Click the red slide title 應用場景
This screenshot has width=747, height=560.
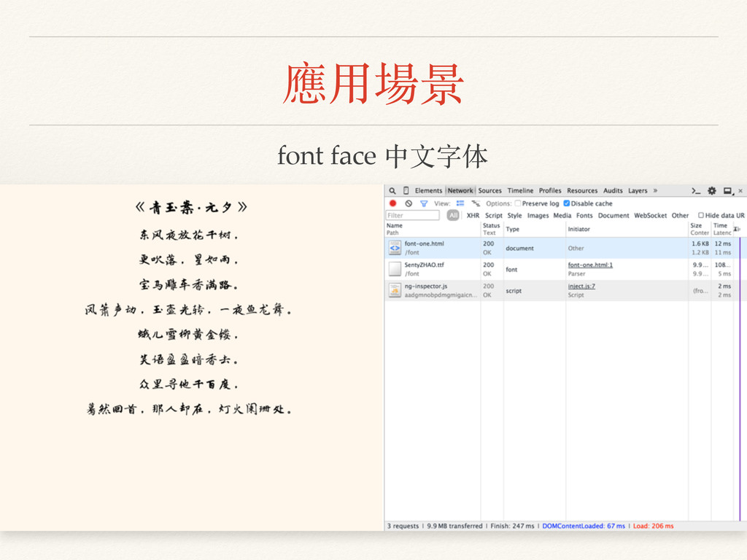[x=373, y=83]
